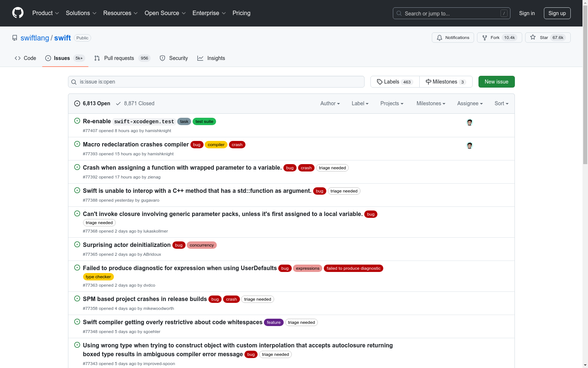Click the Notifications button
Viewport: 588px width, 368px height.
click(453, 38)
